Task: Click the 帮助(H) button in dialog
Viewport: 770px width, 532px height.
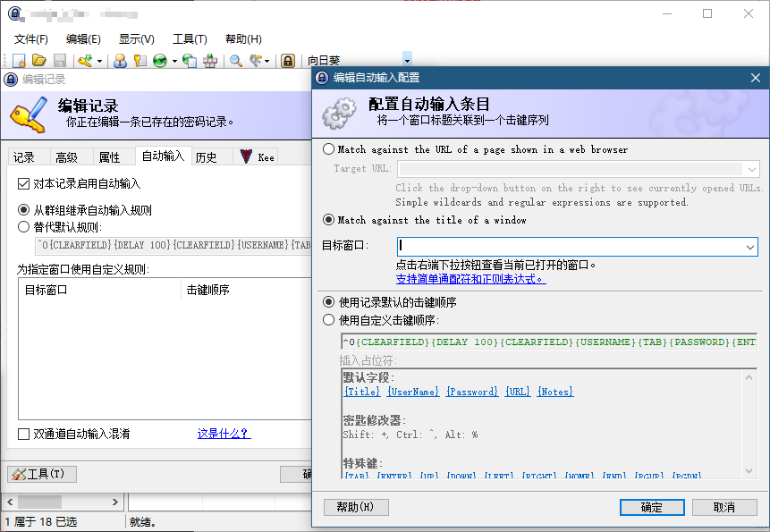Action: pos(356,507)
